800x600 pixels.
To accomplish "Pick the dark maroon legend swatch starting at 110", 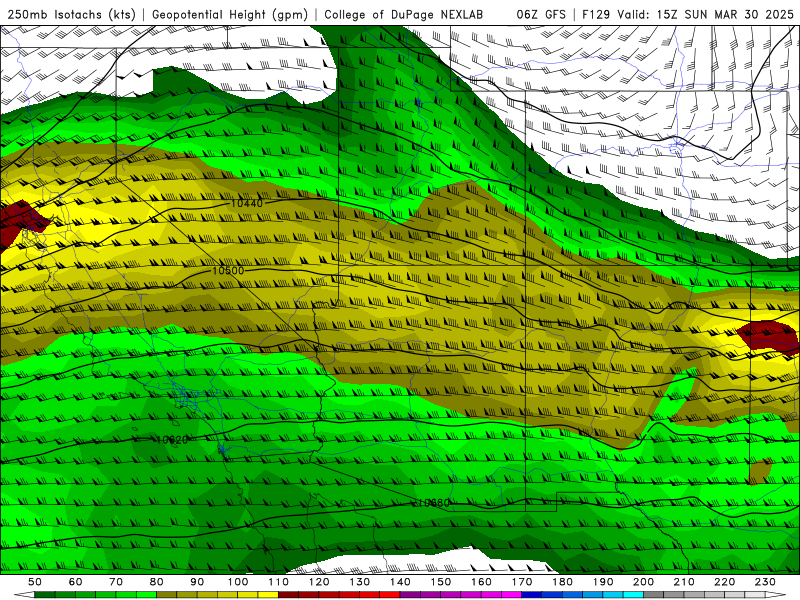I will pyautogui.click(x=288, y=594).
